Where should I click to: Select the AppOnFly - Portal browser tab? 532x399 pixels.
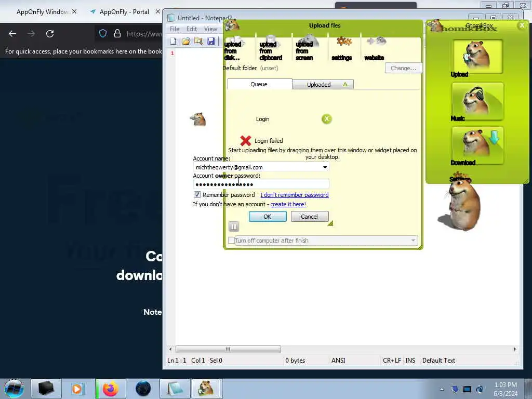click(x=124, y=12)
